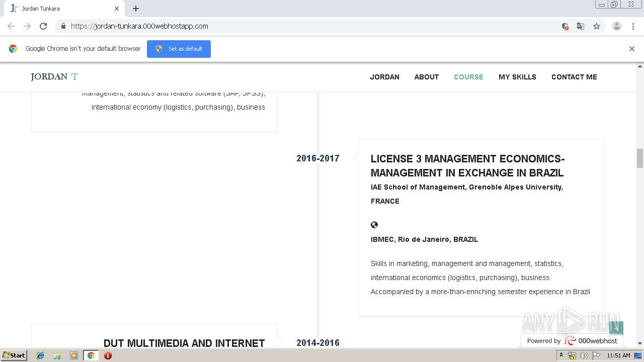Bookmark this page with star icon
The image size is (644, 362).
click(597, 26)
